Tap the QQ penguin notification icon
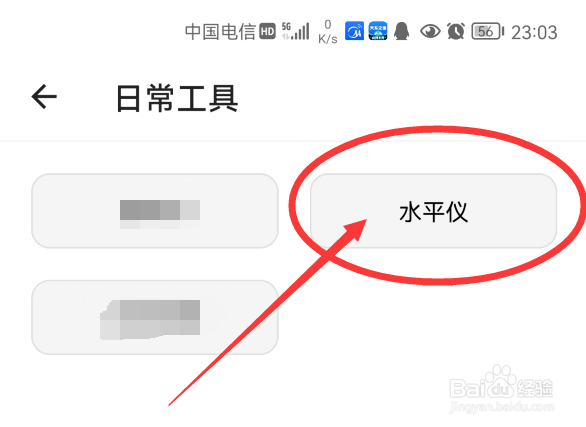The width and height of the screenshot is (586, 427). tap(402, 31)
